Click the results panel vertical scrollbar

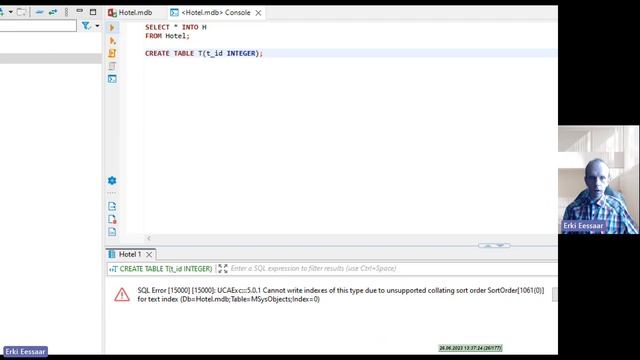pos(554,294)
